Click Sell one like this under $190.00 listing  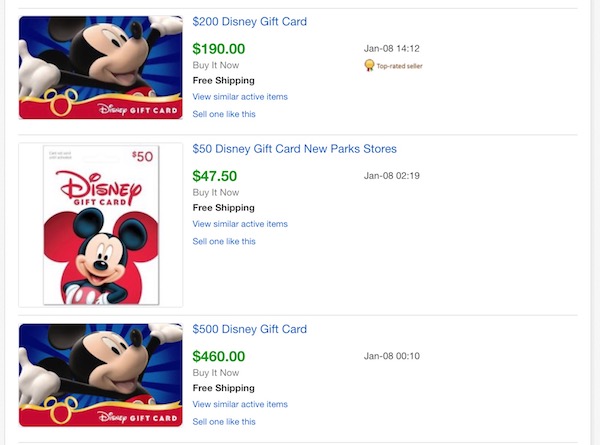[x=224, y=114]
